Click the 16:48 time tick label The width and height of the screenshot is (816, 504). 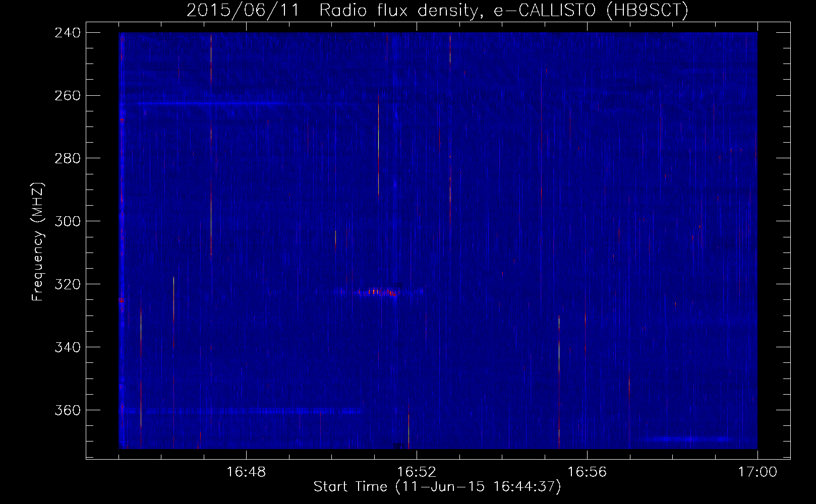pos(246,472)
